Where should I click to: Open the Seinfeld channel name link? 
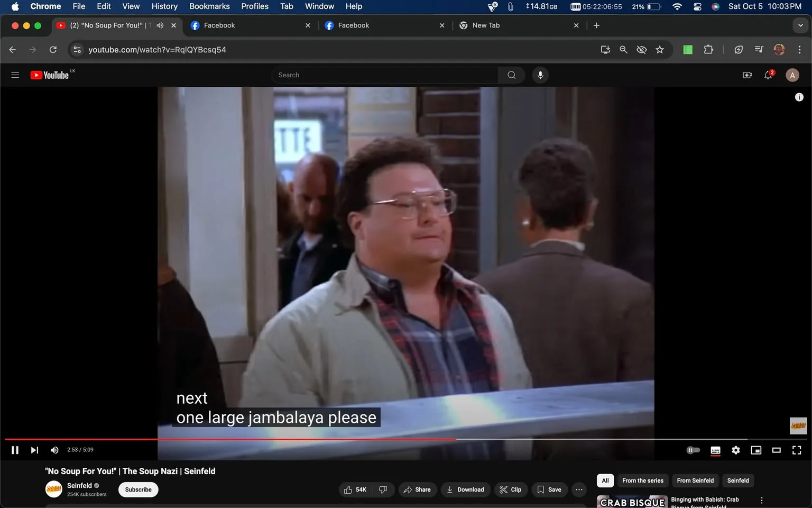coord(79,485)
